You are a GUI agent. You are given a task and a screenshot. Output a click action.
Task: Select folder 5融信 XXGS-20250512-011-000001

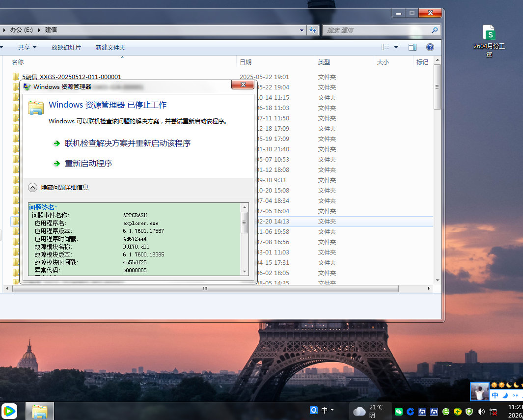tap(71, 77)
